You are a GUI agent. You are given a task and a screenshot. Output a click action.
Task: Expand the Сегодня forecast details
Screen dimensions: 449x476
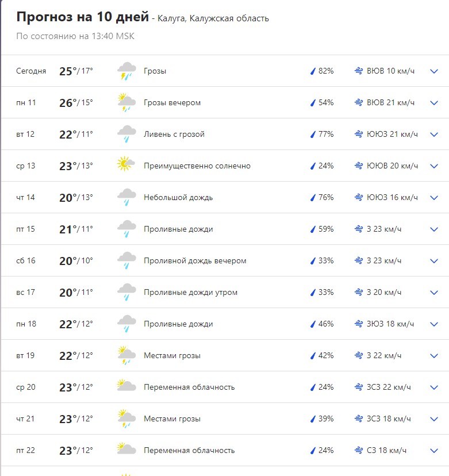pyautogui.click(x=434, y=71)
